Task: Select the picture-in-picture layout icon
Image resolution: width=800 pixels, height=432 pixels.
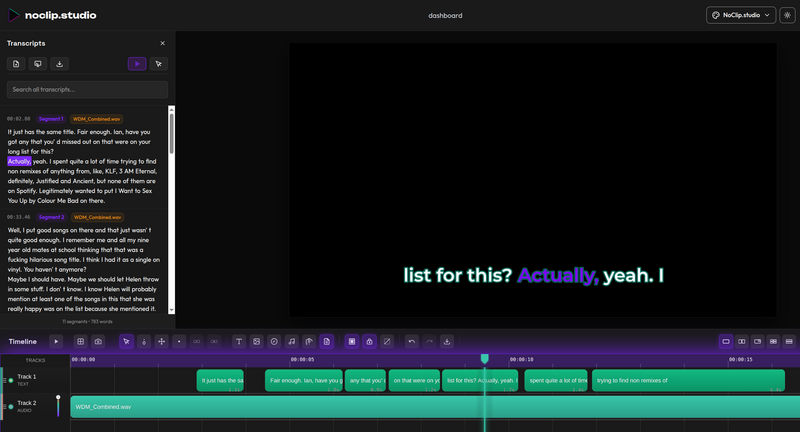Action: pos(758,342)
